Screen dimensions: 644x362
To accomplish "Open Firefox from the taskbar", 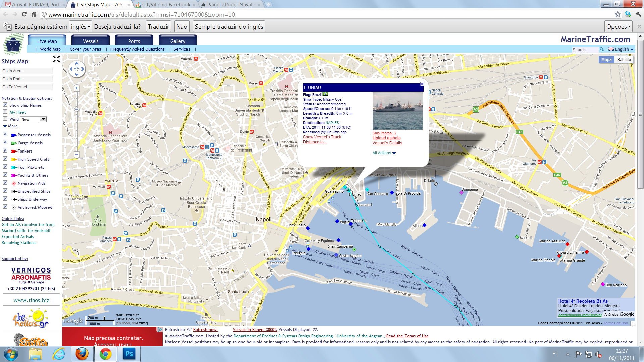I will (x=82, y=354).
